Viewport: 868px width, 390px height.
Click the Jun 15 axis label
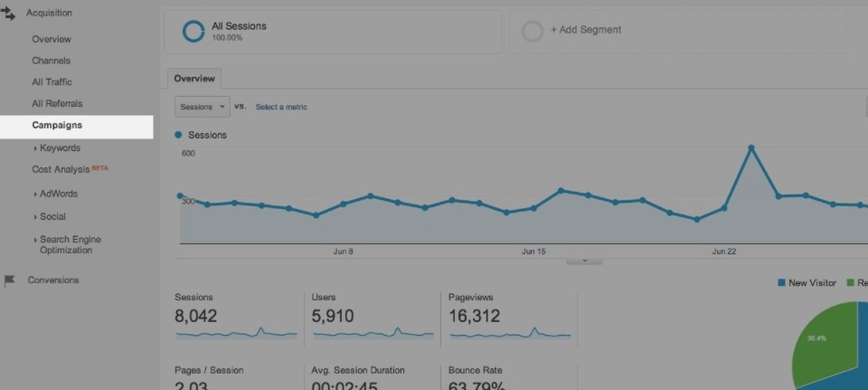pos(533,252)
